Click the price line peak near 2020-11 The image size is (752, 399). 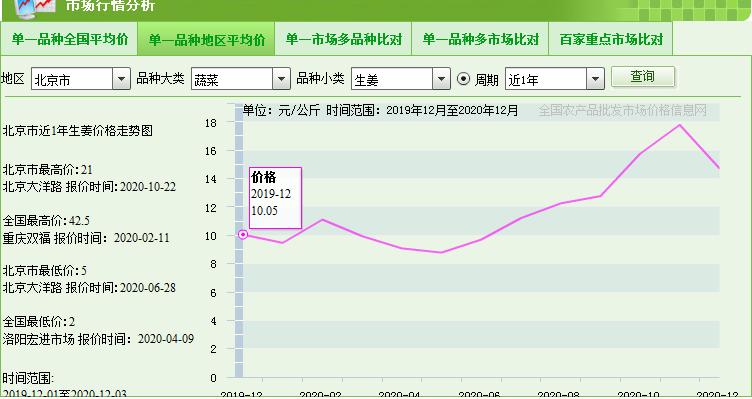point(680,125)
